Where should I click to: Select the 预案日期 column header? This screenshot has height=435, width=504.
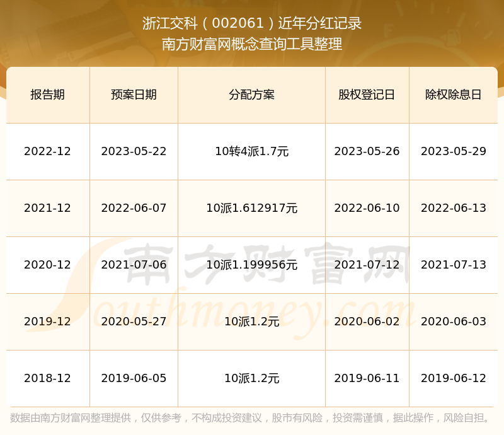(134, 95)
